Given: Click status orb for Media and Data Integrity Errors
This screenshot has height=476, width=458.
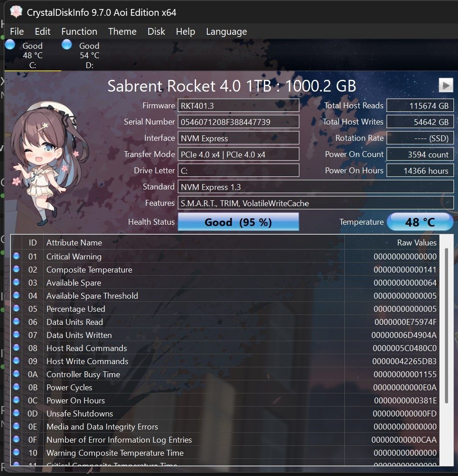Looking at the screenshot, I should [16, 426].
